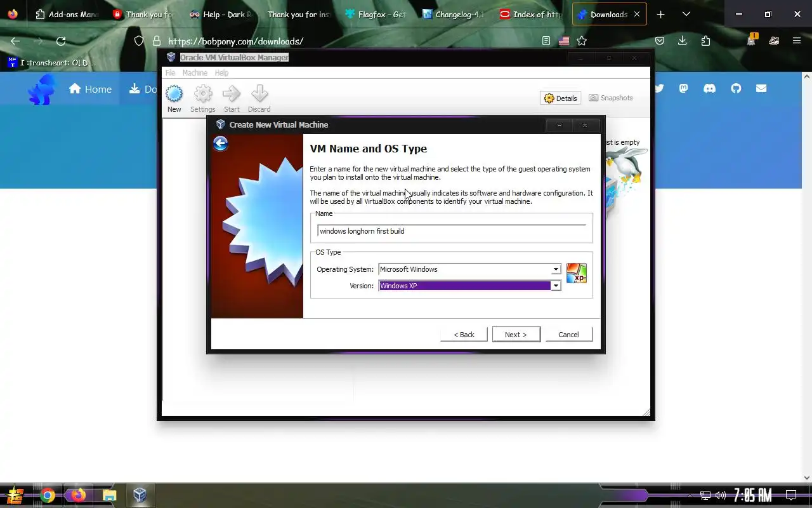Select the Downloads browser tab
The height and width of the screenshot is (508, 812).
[609, 14]
